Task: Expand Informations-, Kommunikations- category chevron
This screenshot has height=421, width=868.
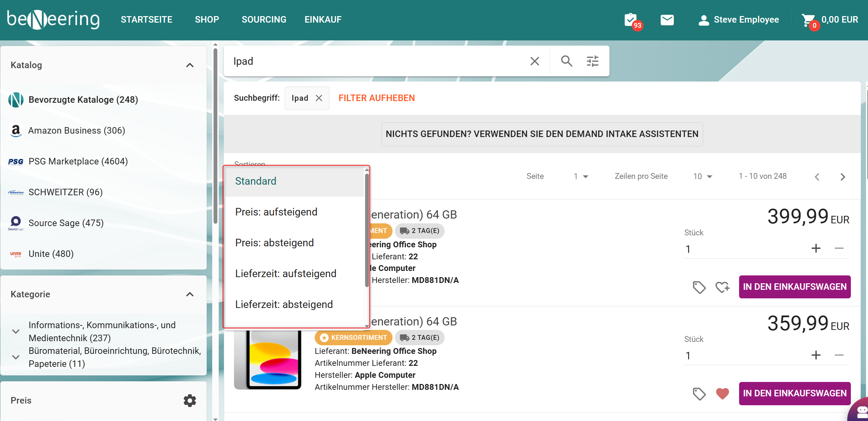Action: [x=16, y=331]
